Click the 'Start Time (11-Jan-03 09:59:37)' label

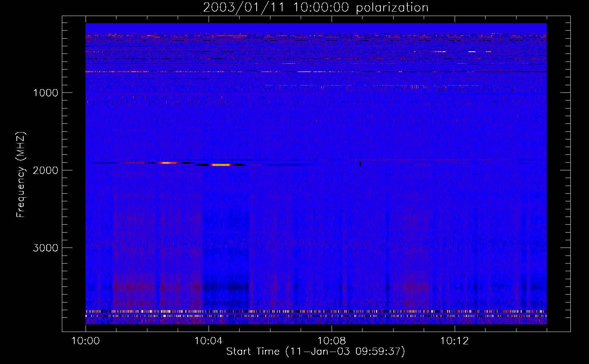316,352
